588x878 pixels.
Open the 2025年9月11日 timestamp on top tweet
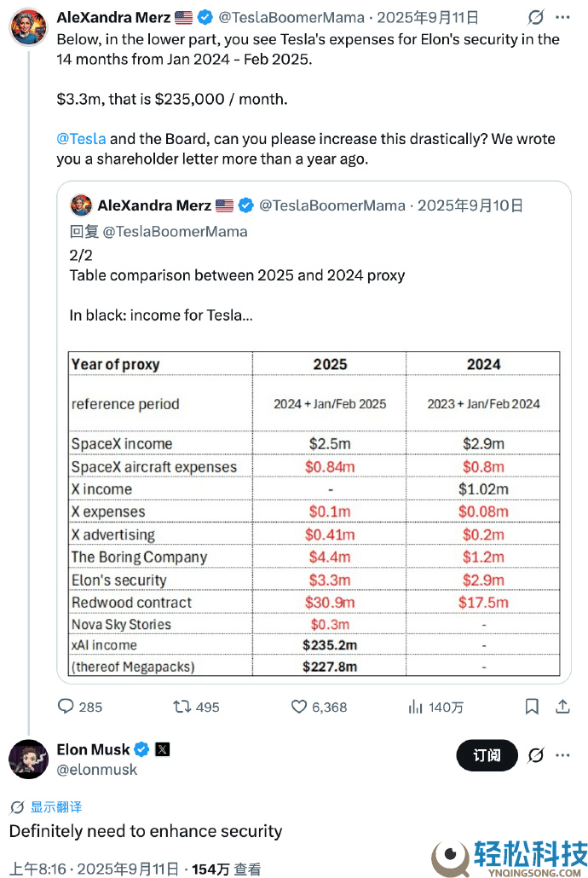coord(428,18)
